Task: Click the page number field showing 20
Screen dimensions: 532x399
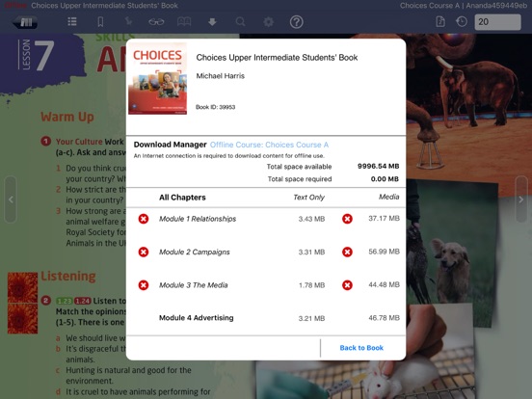Action: [x=497, y=22]
